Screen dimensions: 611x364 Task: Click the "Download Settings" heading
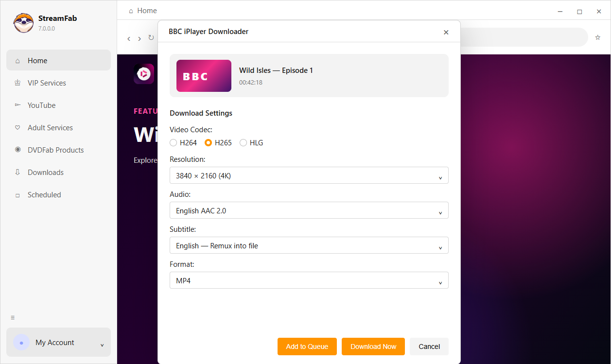pos(201,113)
